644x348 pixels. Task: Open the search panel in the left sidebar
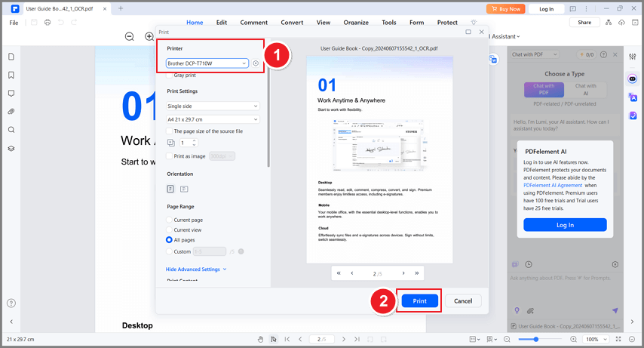[11, 130]
